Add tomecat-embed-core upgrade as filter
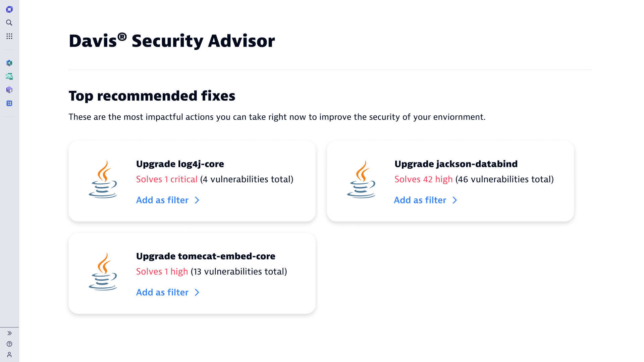 pos(168,292)
